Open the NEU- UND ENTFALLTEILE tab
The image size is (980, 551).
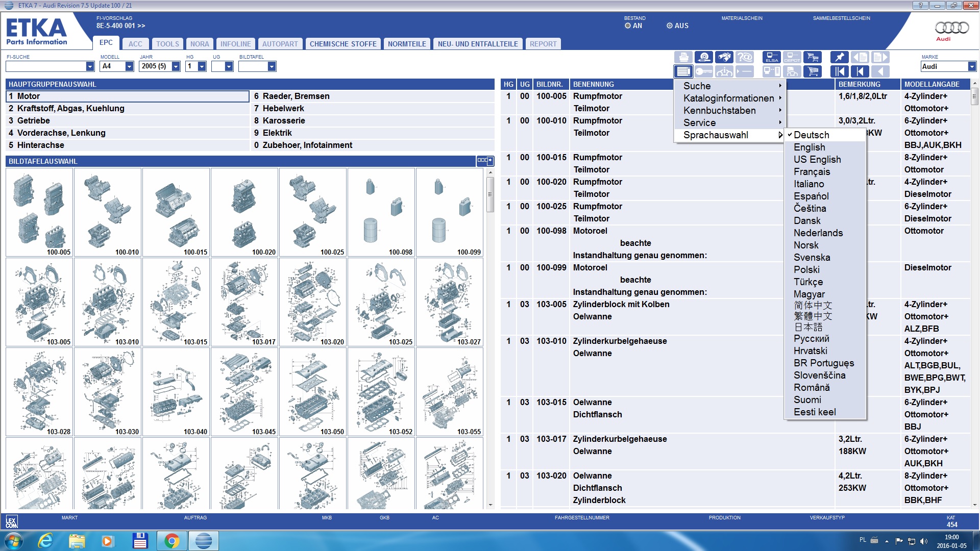478,44
